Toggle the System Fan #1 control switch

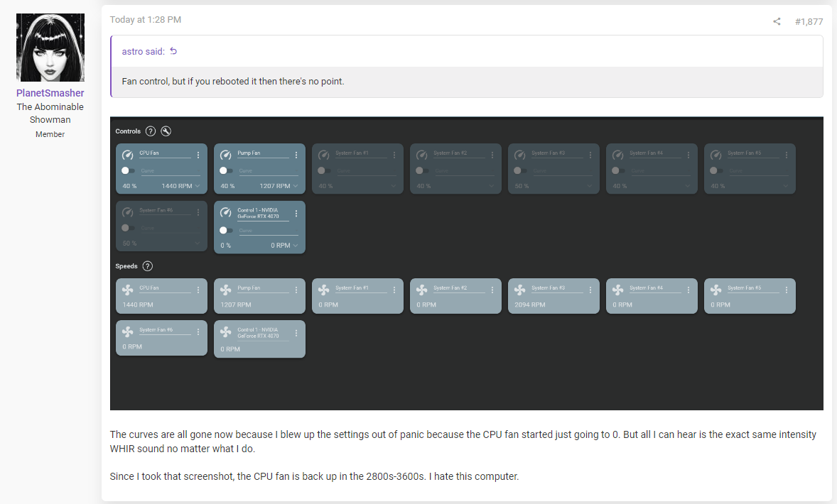tap(325, 170)
